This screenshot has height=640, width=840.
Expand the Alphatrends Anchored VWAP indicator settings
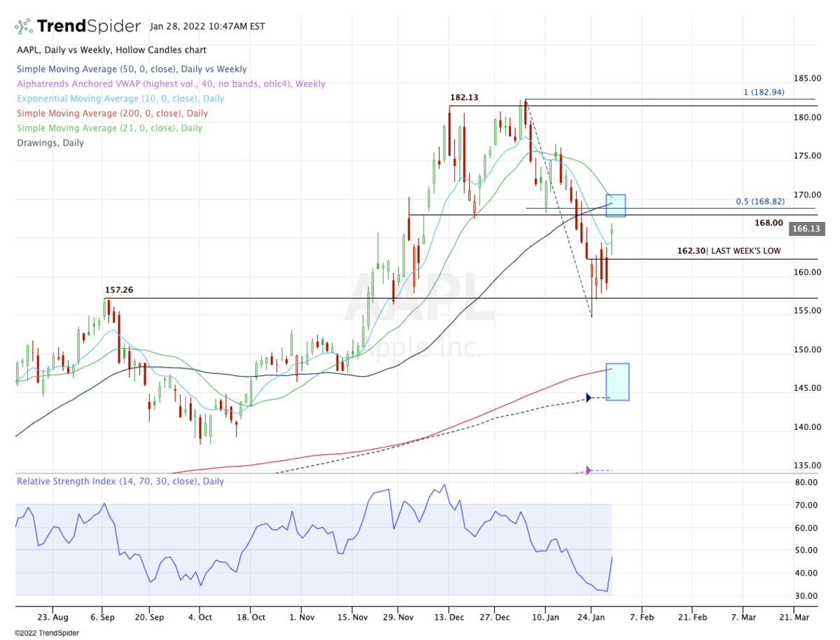tap(171, 84)
